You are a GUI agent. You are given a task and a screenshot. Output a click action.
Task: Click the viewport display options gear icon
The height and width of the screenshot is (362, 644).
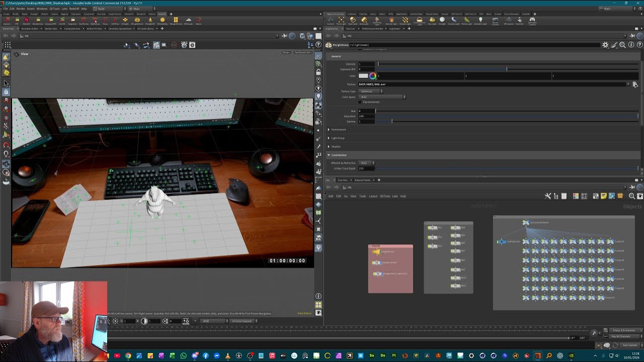click(192, 45)
